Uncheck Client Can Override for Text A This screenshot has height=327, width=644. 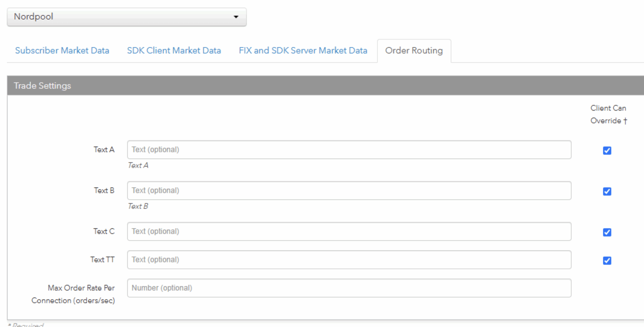pos(607,150)
